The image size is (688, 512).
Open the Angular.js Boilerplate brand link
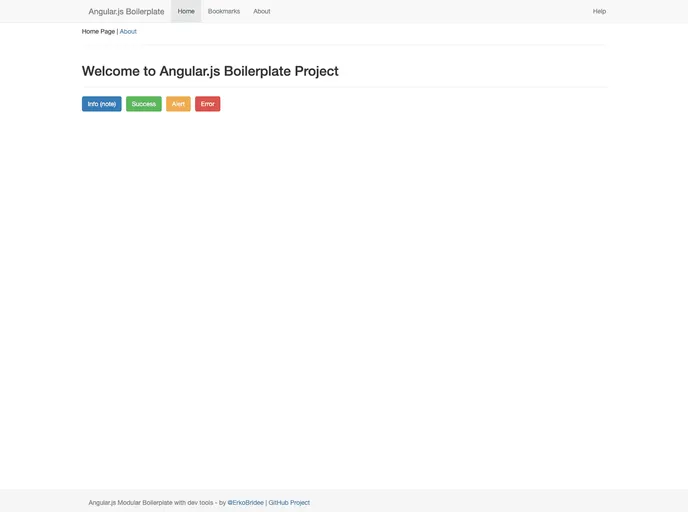(126, 11)
